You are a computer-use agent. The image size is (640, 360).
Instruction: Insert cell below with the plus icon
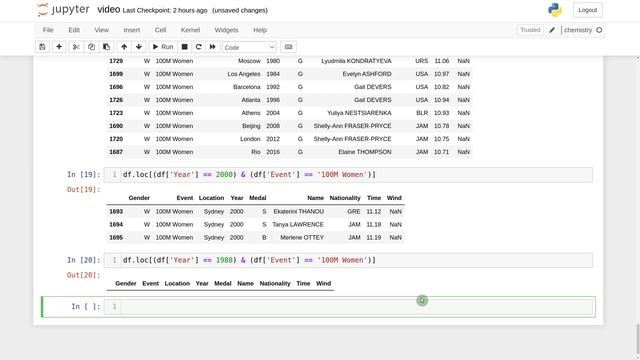[x=59, y=47]
